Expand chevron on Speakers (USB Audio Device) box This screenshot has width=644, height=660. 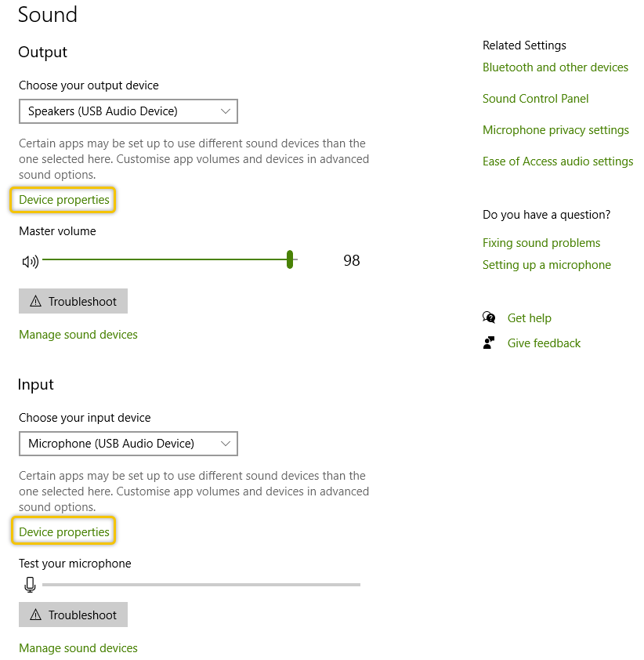tap(226, 111)
